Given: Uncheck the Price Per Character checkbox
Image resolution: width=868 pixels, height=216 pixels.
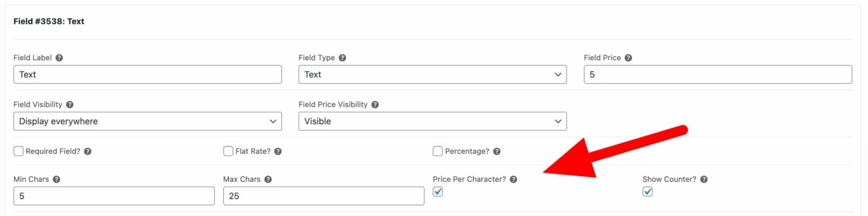Looking at the screenshot, I should (438, 192).
